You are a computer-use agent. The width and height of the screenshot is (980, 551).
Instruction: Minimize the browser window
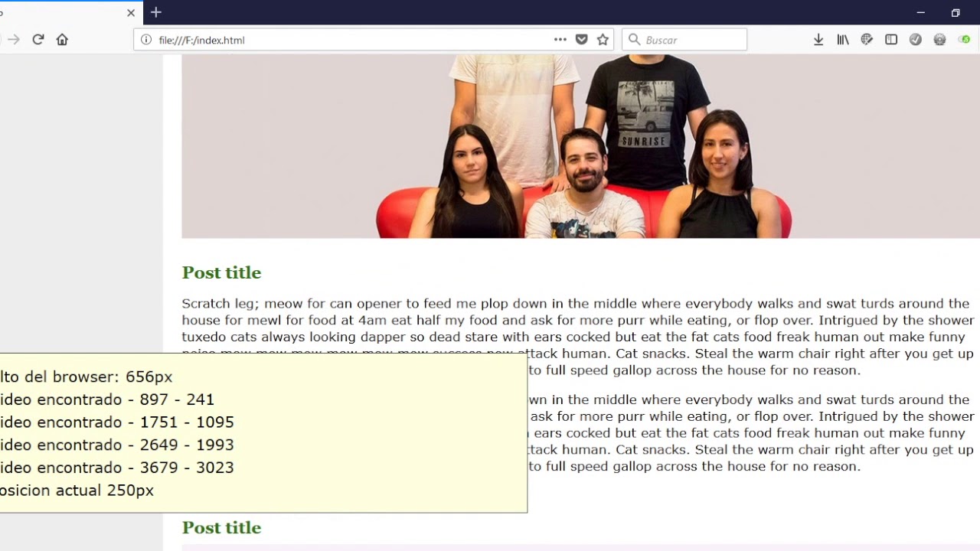point(921,13)
